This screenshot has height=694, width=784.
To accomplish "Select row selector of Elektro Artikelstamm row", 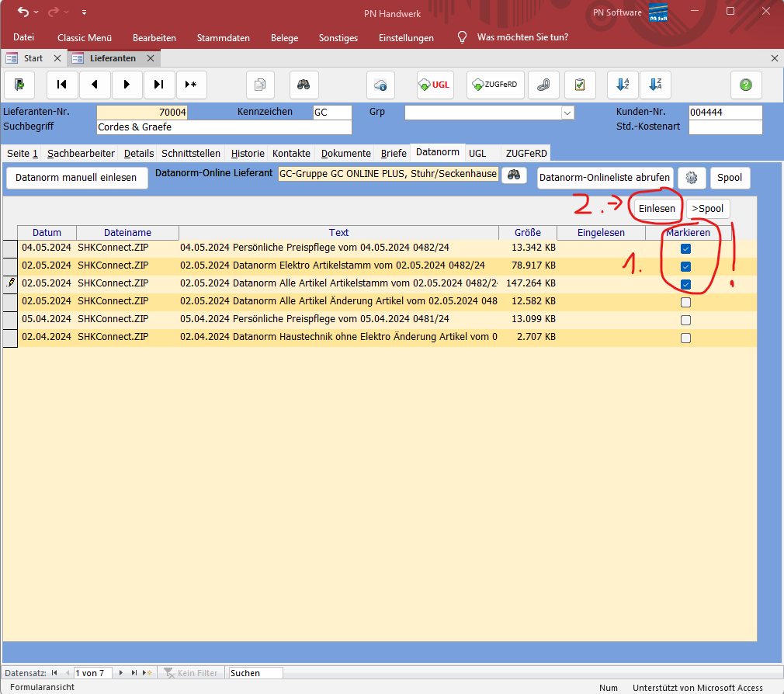I will pyautogui.click(x=10, y=265).
